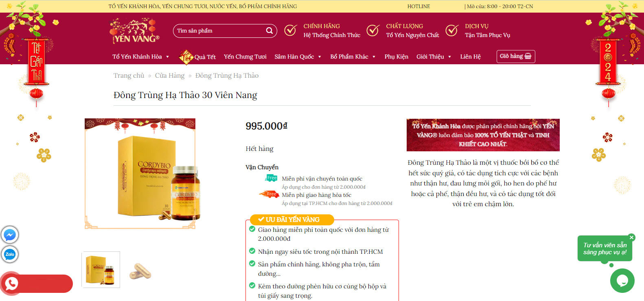Screen dimensions: 644x301
Task: Expand Tổ Yến Khánh Hòa dropdown arrow
Action: pyautogui.click(x=167, y=57)
